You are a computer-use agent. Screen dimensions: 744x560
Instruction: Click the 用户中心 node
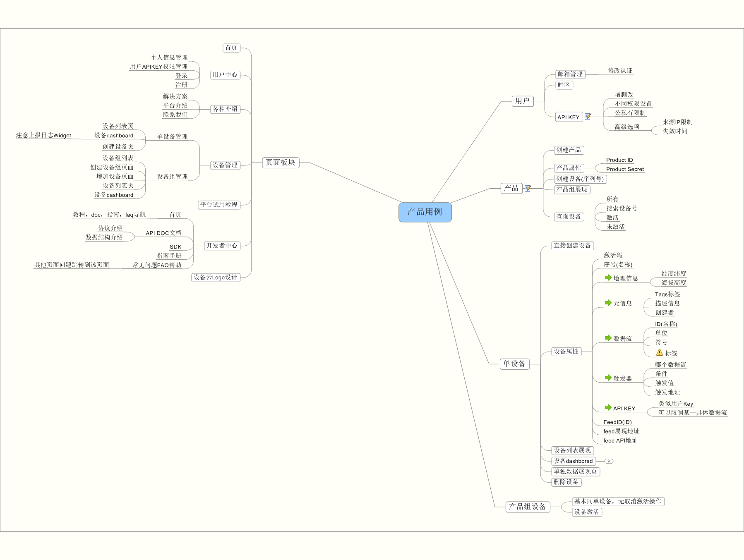[x=225, y=75]
